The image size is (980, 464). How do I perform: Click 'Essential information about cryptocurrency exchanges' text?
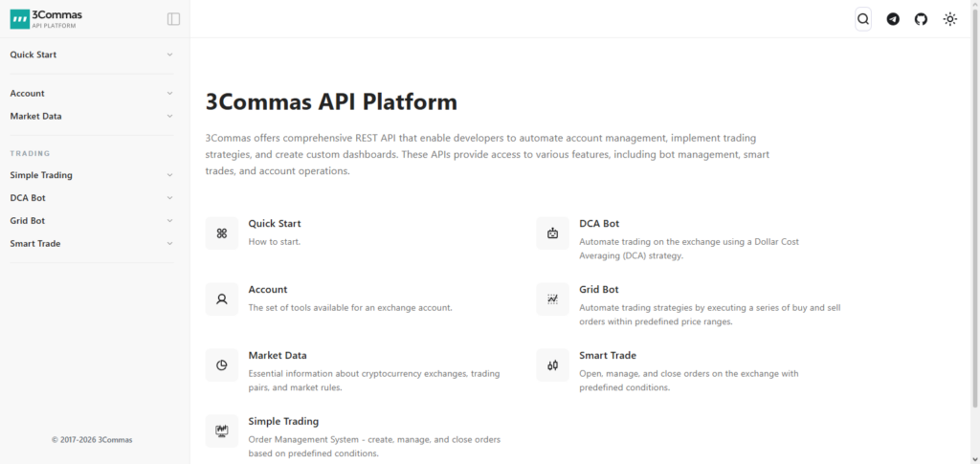tap(374, 381)
